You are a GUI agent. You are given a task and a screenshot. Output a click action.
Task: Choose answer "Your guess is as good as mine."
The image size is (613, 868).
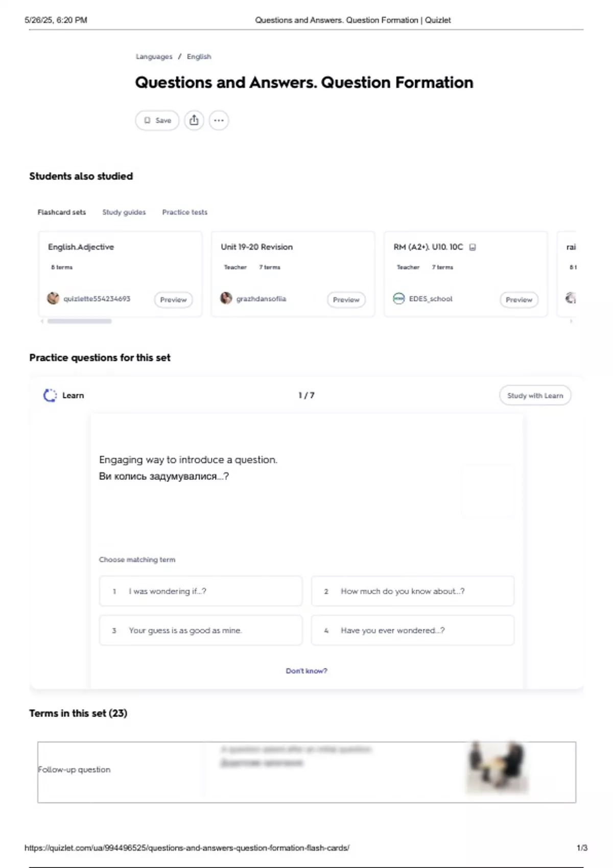201,631
